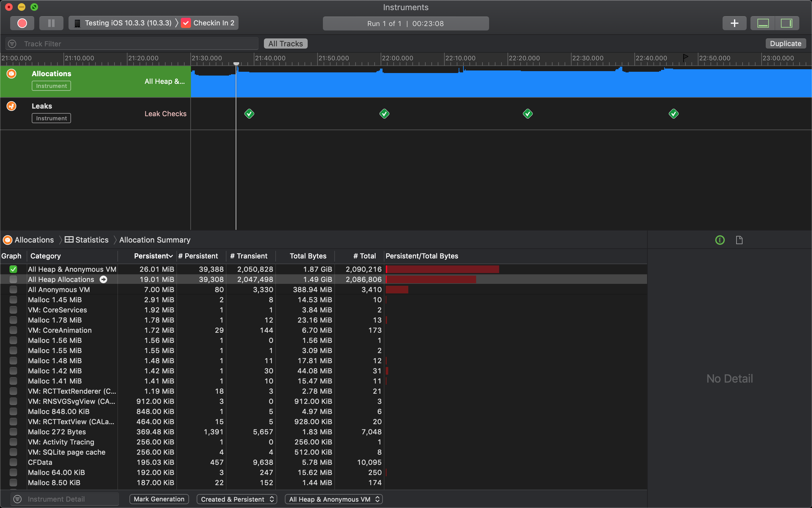Open the Created & Persistent dropdown
The image size is (812, 508).
tap(237, 499)
